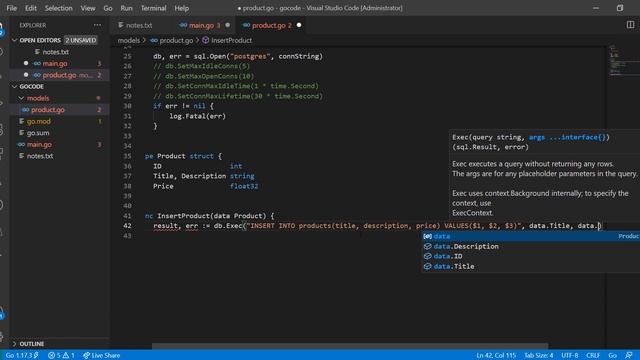Place cursor on log.Fatal(err) line
Screen dimensions: 640x360
[x=198, y=116]
